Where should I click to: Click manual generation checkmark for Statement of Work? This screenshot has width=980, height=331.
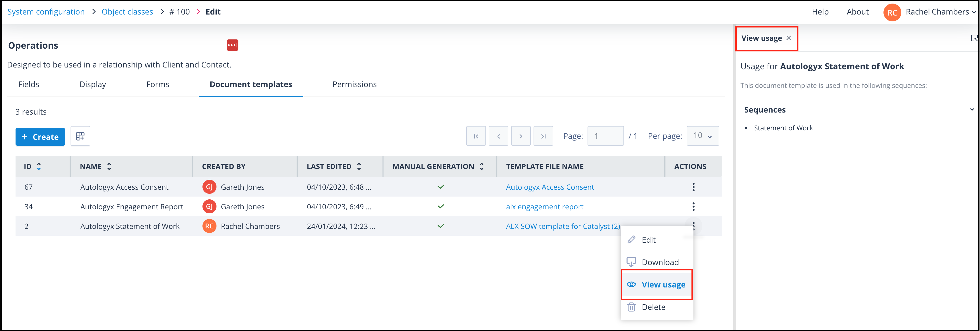pos(441,226)
